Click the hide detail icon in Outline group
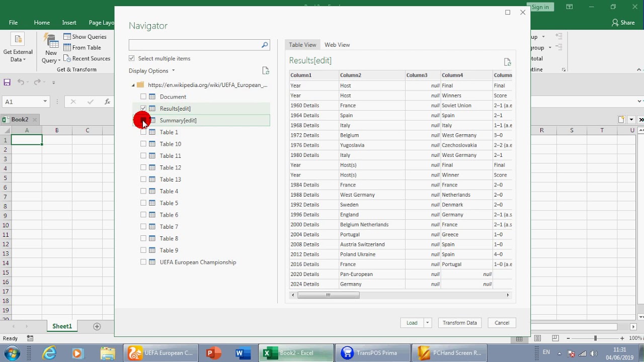This screenshot has width=644, height=362. tap(558, 47)
